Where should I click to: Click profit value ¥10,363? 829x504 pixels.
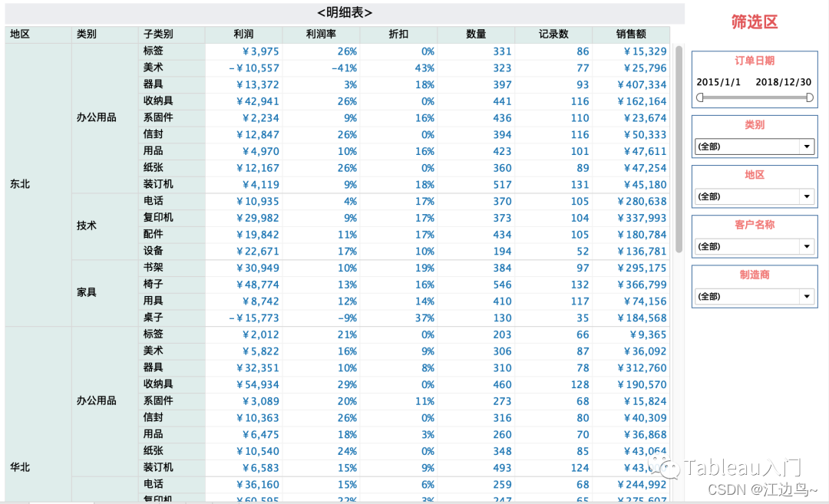(257, 418)
